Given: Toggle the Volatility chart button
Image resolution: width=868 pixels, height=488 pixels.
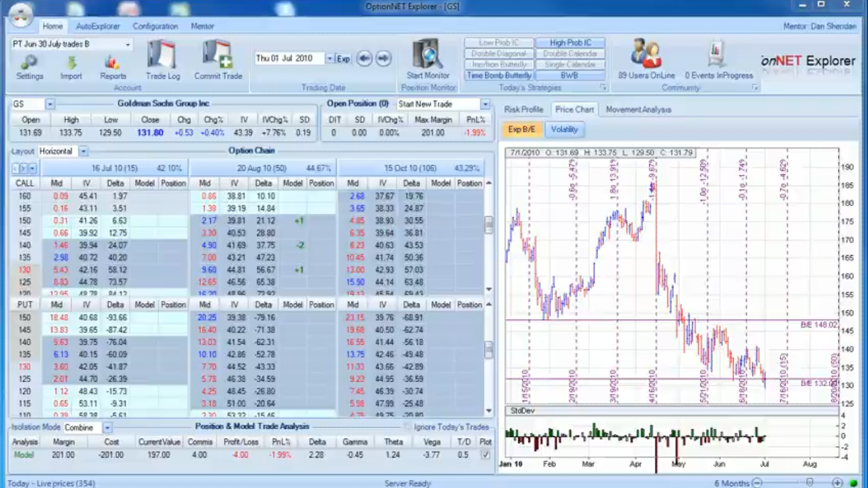Looking at the screenshot, I should click(564, 129).
